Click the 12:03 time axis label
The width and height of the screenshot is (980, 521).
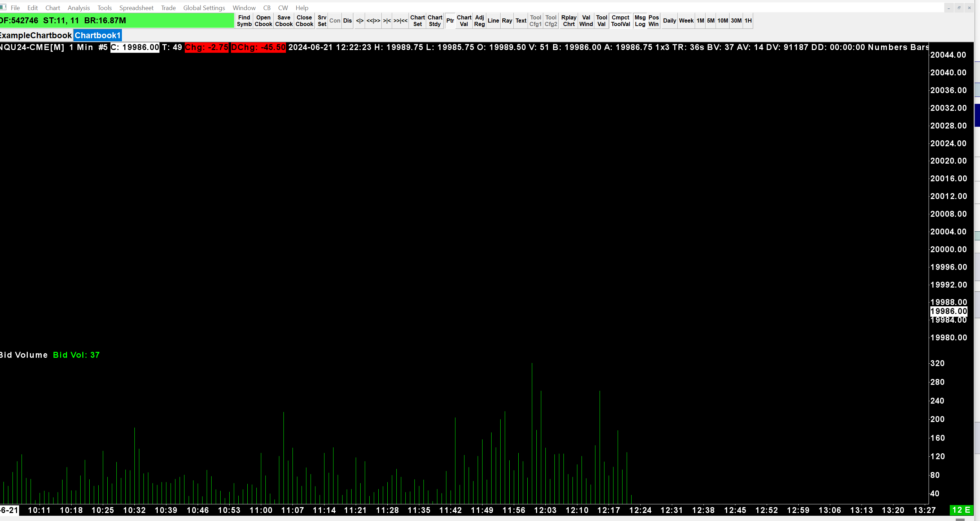coord(545,510)
